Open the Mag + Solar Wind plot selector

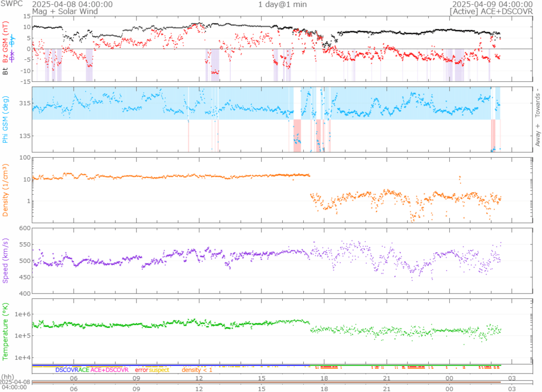pyautogui.click(x=57, y=11)
